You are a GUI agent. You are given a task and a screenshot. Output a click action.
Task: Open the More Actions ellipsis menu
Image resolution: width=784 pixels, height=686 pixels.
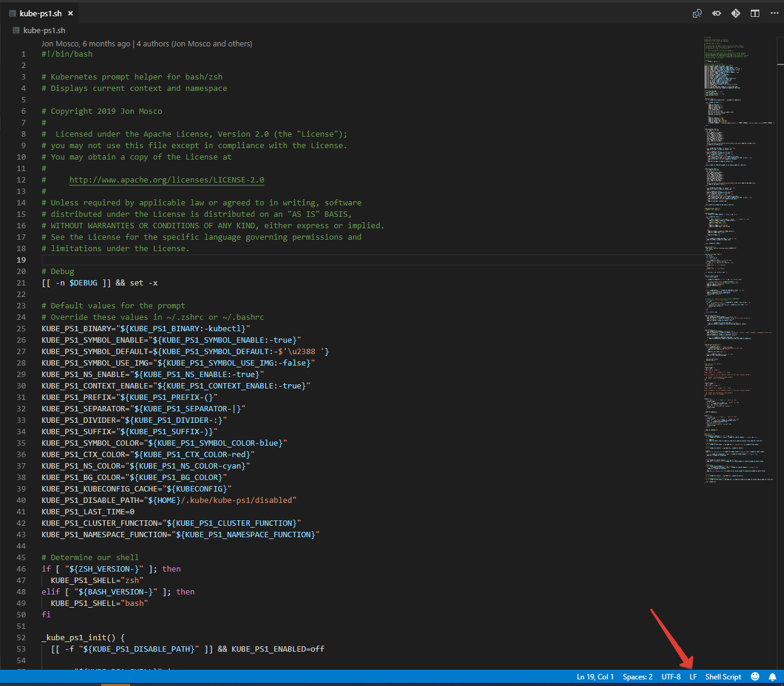(x=774, y=13)
